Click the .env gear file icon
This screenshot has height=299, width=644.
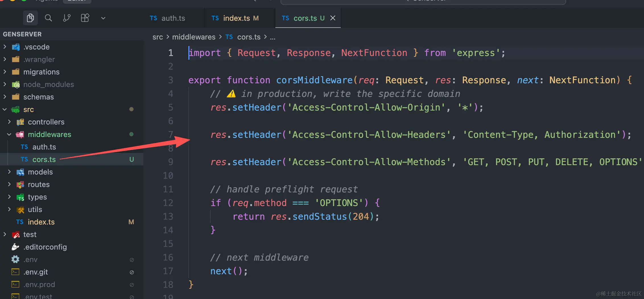tap(15, 259)
